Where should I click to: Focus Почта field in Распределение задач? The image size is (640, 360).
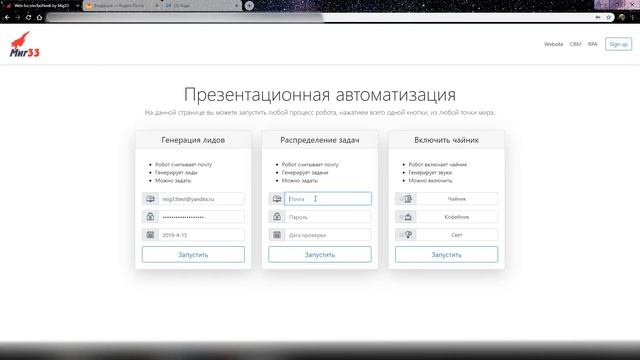coord(328,199)
